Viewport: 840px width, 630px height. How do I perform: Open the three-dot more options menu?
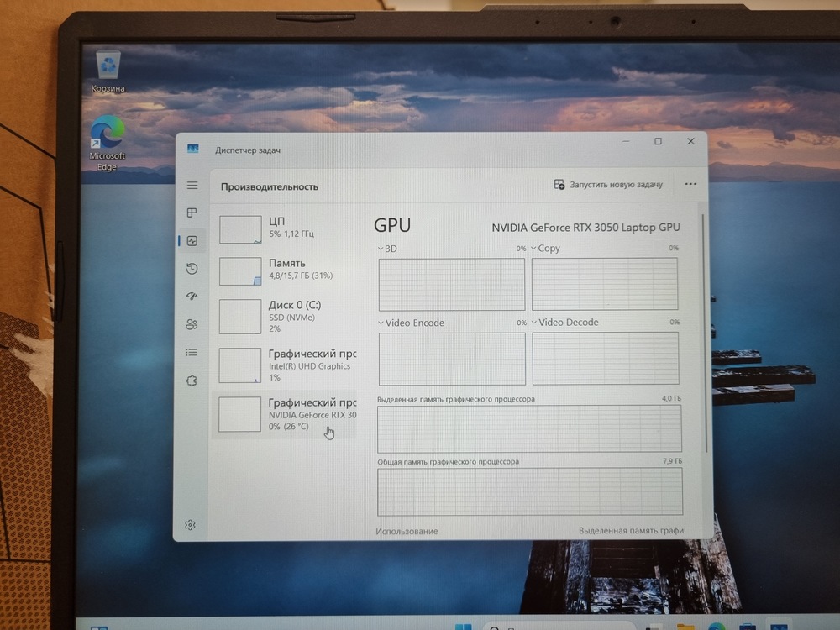(x=690, y=184)
